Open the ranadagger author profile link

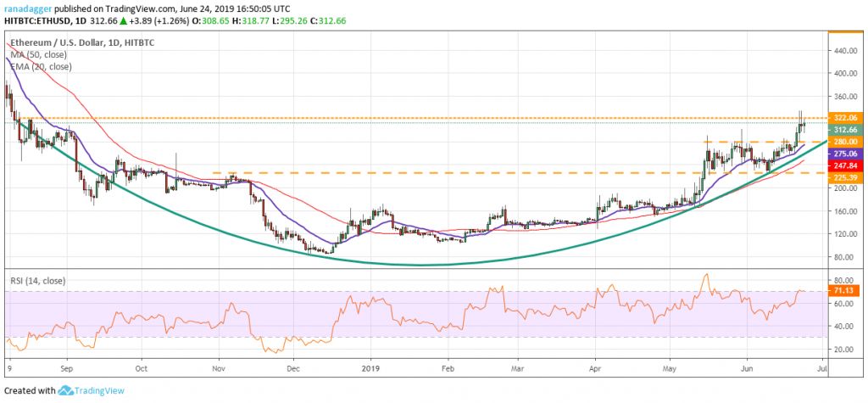pos(27,6)
